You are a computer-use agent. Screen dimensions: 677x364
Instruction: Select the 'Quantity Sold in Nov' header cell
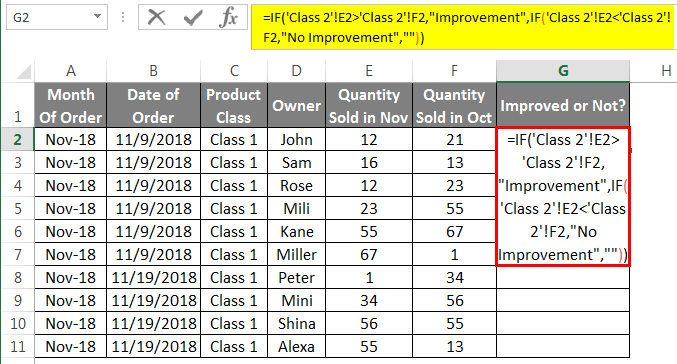(369, 105)
